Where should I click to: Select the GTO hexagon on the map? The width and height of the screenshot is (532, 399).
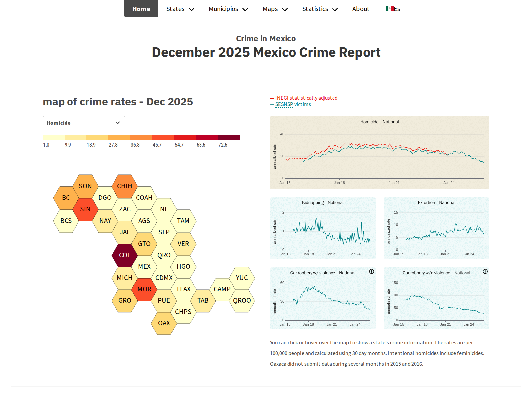click(x=144, y=244)
